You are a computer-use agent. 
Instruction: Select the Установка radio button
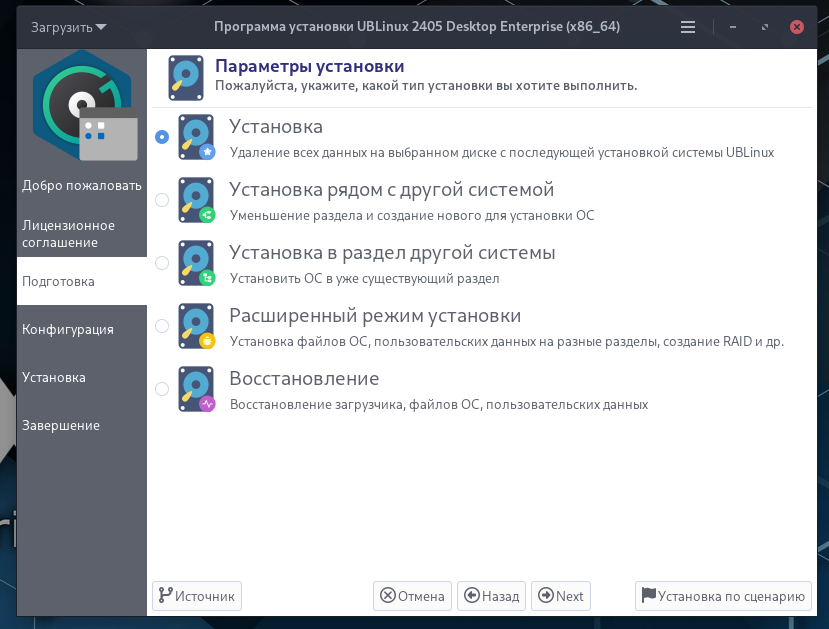click(162, 137)
